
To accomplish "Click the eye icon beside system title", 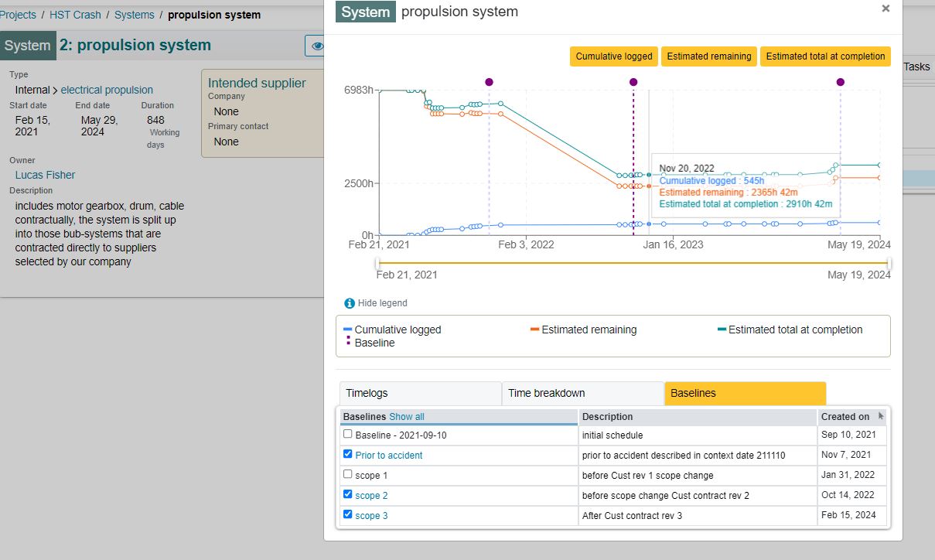I will (x=316, y=46).
